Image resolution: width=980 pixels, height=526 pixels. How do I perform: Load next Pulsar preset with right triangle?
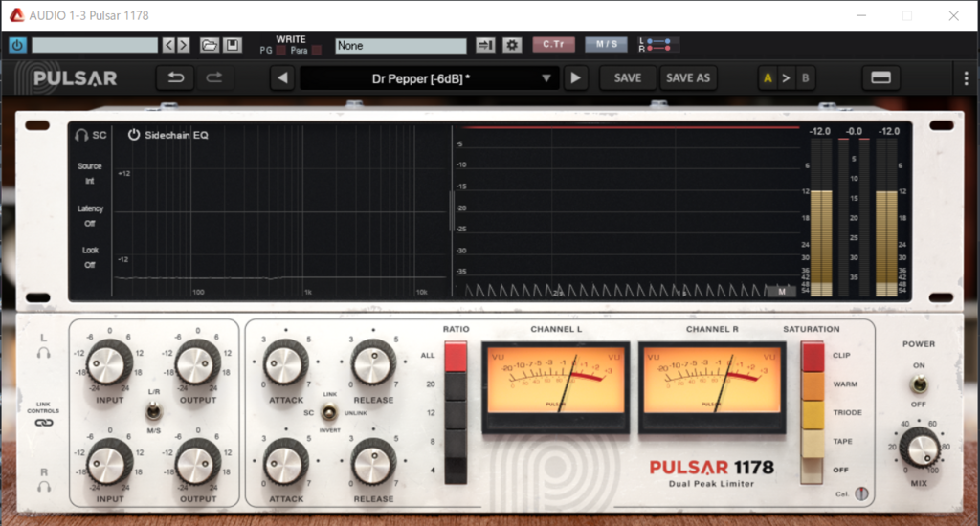click(x=575, y=78)
